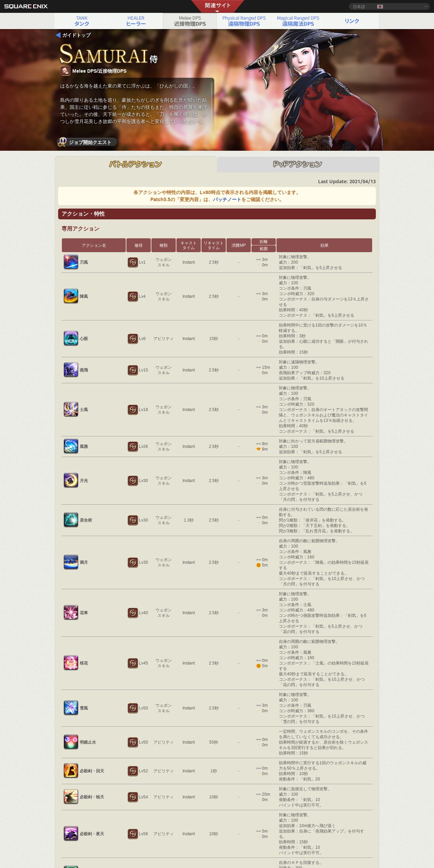Open the Magical Ranged DPS tab
The image size is (434, 868).
pyautogui.click(x=298, y=21)
